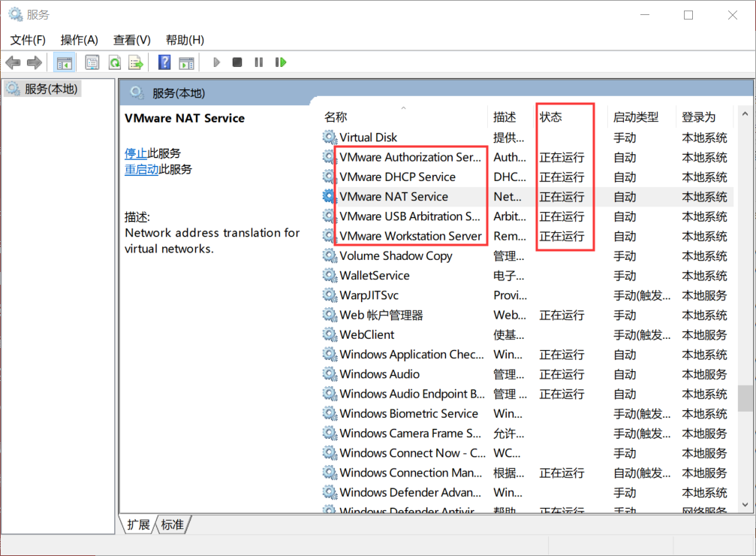Sort by the 描述 column header
Image resolution: width=756 pixels, height=556 pixels.
point(511,116)
